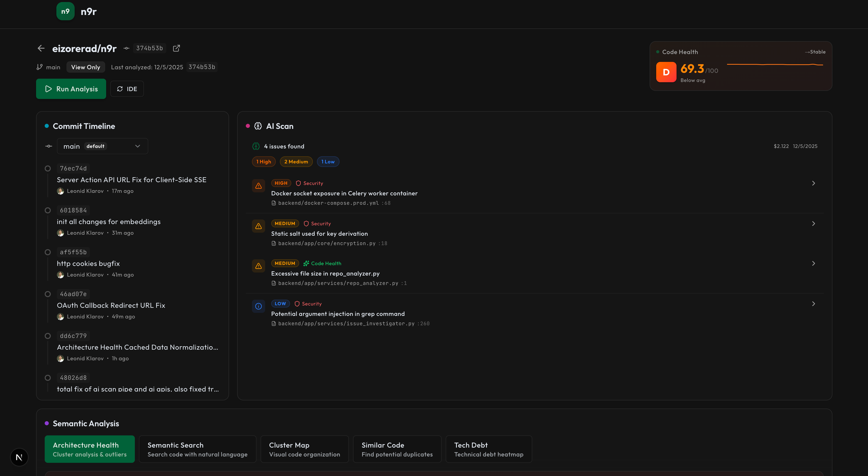This screenshot has width=868, height=476.
Task: Switch to Semantic Search tab
Action: pyautogui.click(x=198, y=449)
